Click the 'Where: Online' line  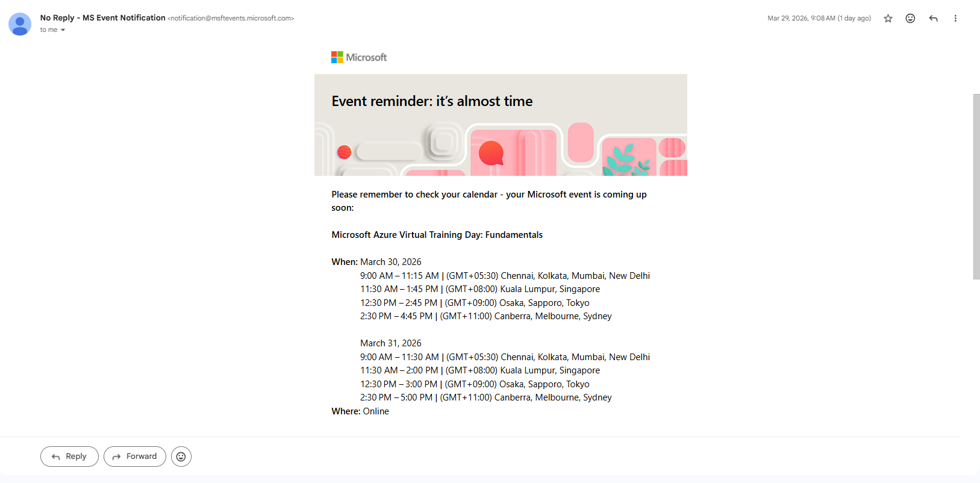click(360, 411)
